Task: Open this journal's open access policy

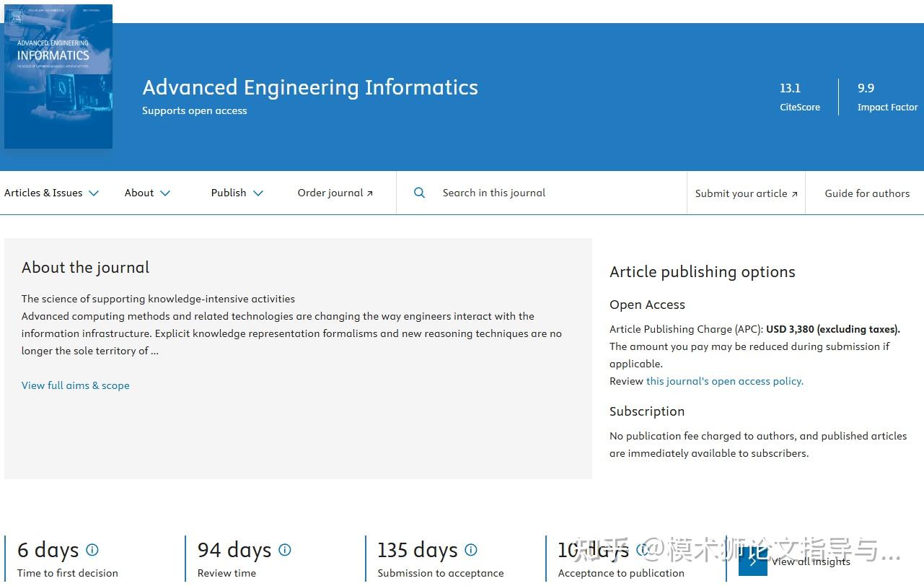Action: 724,381
